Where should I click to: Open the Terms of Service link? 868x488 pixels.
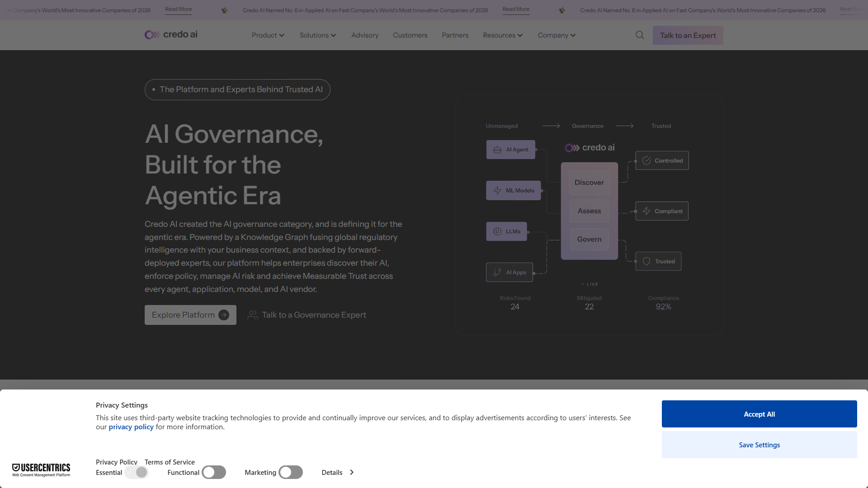(170, 462)
